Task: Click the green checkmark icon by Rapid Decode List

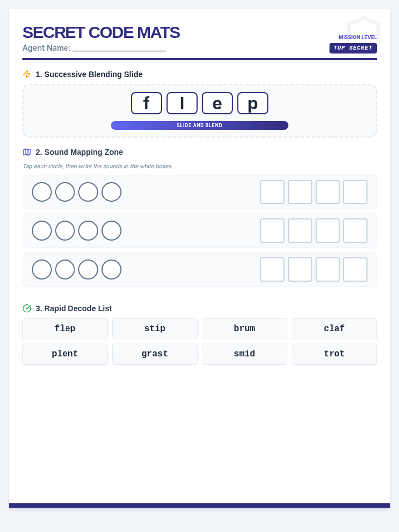Action: click(27, 308)
